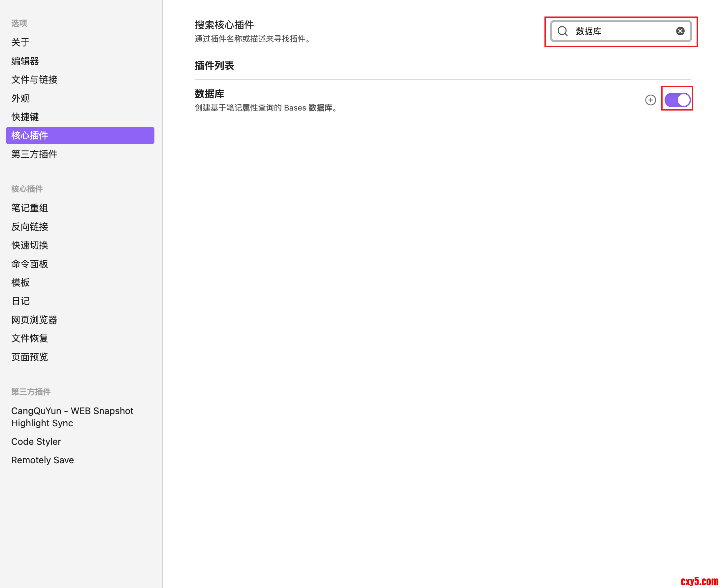Image resolution: width=720 pixels, height=588 pixels.
Task: Open 模板 plugin settings
Action: click(20, 282)
